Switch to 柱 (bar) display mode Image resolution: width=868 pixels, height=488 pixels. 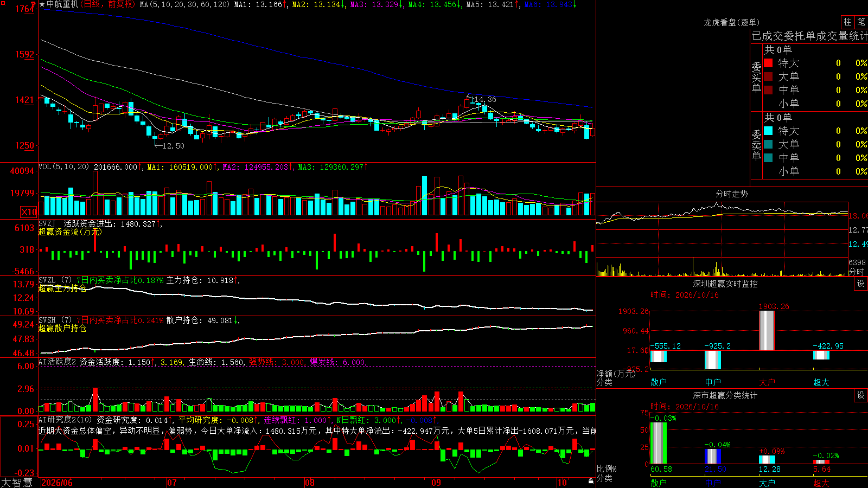(847, 22)
